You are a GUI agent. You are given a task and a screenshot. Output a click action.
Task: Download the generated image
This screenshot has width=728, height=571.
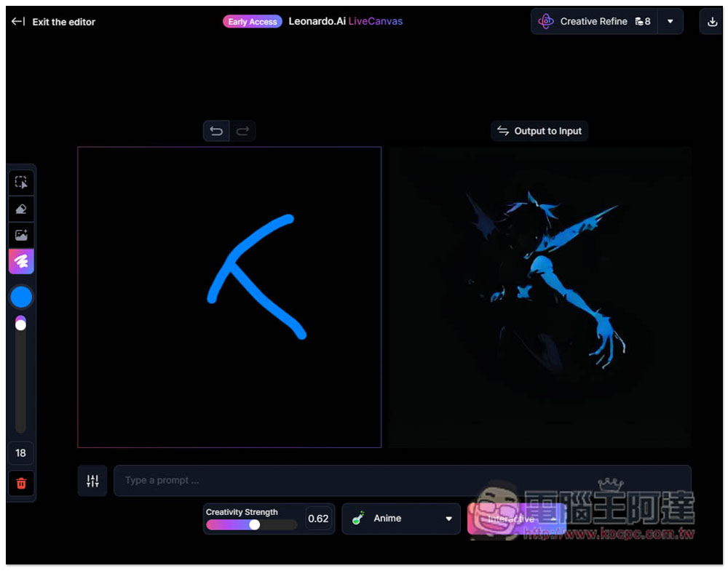coord(712,22)
